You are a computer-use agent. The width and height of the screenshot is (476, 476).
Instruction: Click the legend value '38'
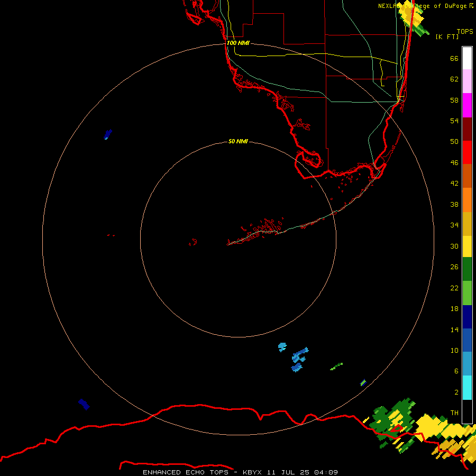point(454,204)
